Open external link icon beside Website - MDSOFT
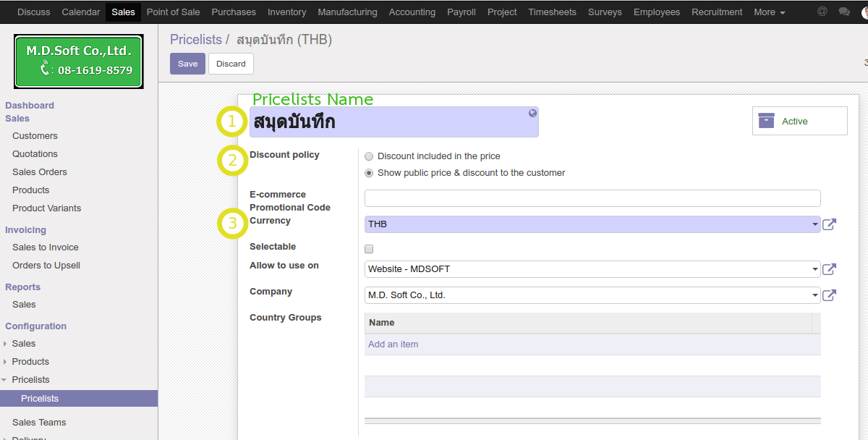 [830, 269]
